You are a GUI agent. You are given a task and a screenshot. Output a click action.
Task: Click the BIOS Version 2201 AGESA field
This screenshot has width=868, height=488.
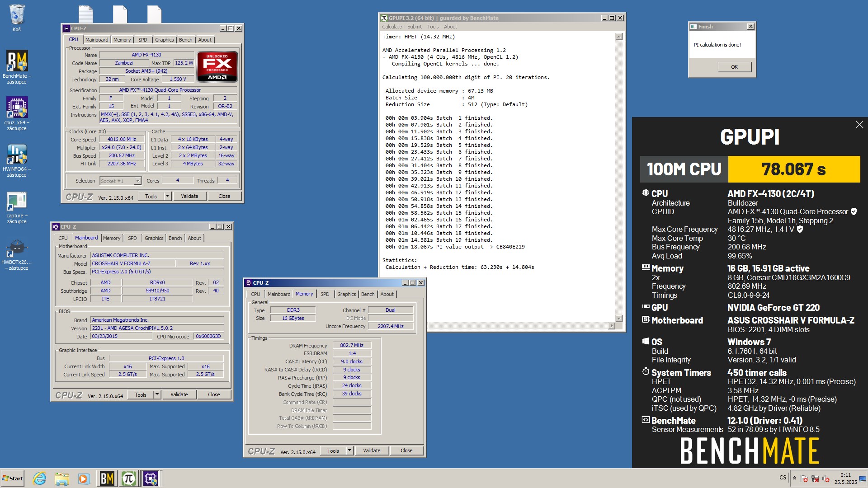(157, 328)
